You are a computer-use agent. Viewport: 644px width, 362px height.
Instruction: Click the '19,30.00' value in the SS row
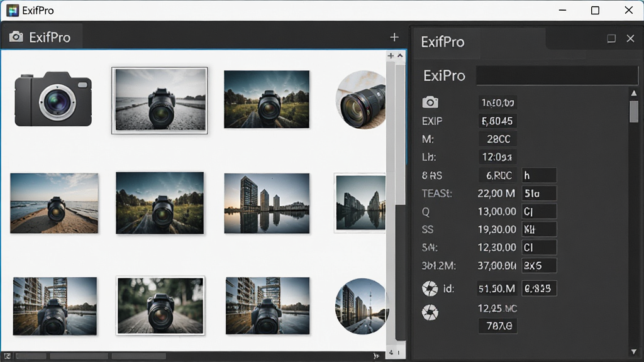[x=497, y=229]
